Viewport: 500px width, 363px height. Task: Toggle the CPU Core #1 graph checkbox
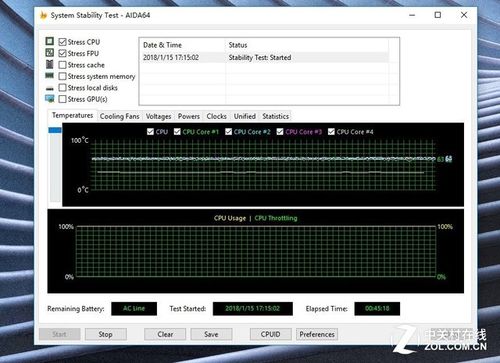(177, 132)
